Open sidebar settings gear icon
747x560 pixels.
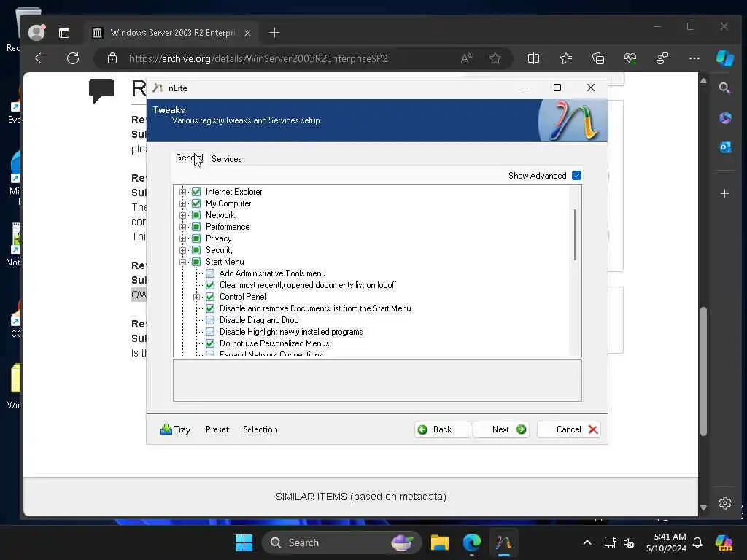(x=725, y=503)
